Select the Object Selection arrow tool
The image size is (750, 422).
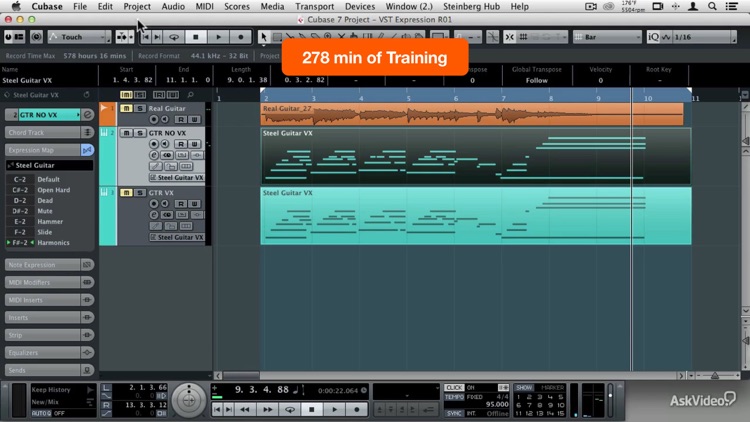[264, 37]
